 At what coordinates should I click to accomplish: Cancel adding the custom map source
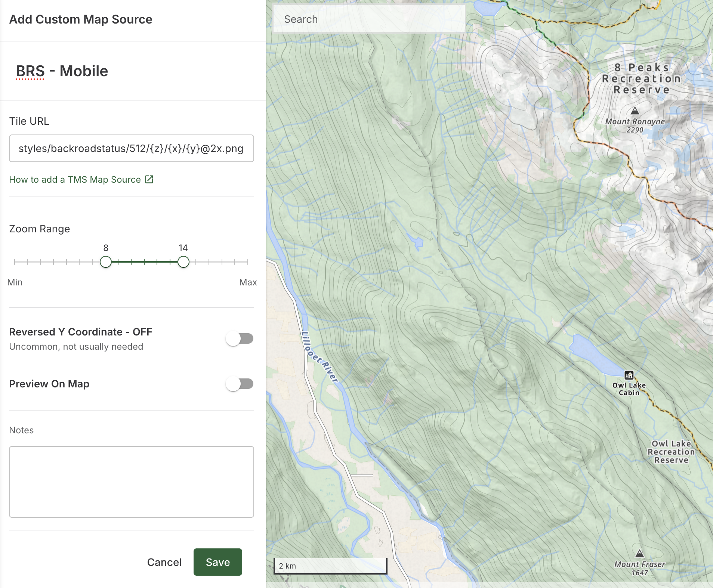[164, 562]
